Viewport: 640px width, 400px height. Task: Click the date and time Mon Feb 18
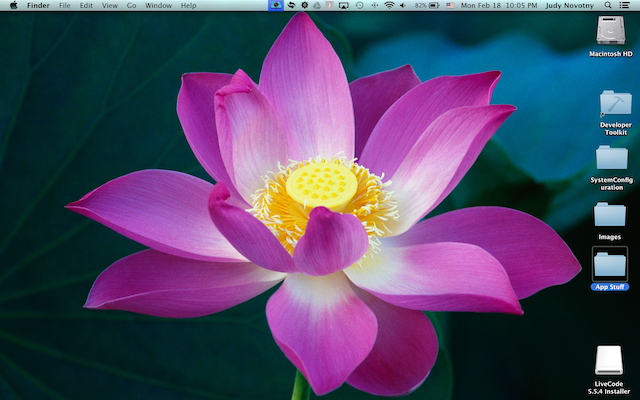click(499, 5)
